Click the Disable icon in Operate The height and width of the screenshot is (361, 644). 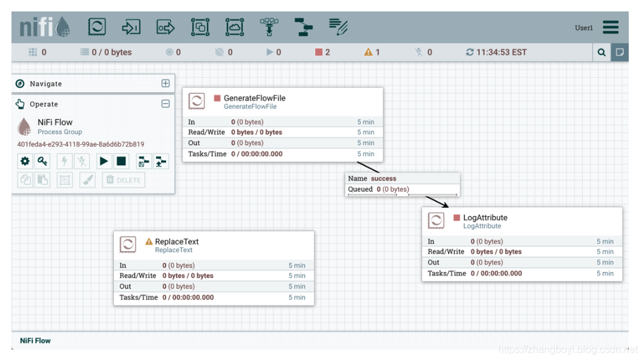tap(81, 161)
